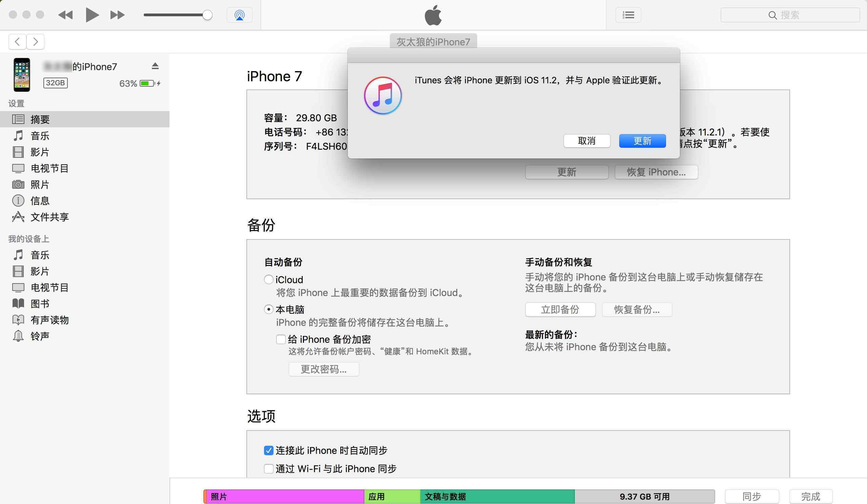Focus the 搜索 search field
867x504 pixels.
tap(790, 15)
